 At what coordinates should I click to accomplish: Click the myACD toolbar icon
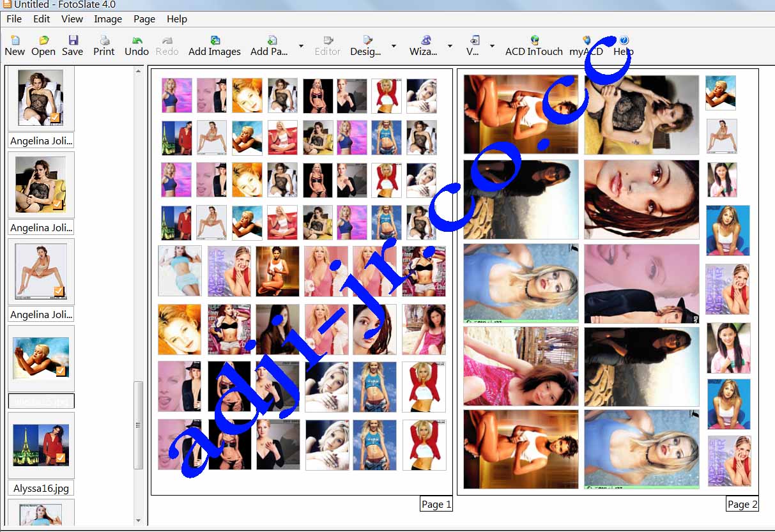pos(586,46)
